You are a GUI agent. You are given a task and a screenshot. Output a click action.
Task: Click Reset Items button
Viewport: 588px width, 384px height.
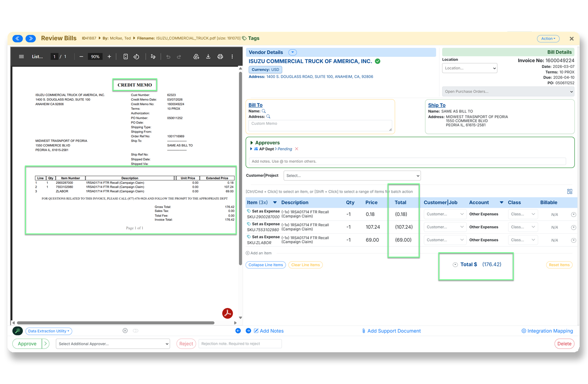click(559, 265)
